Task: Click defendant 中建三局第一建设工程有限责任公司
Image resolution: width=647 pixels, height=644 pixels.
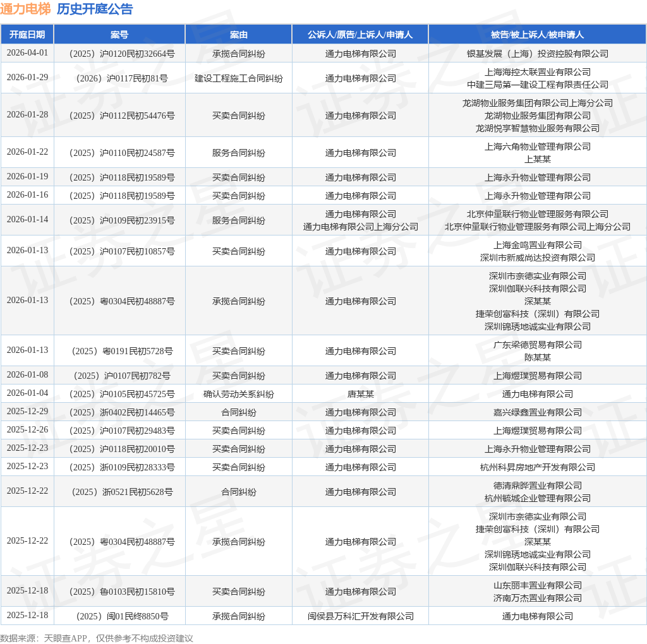Action: click(537, 85)
